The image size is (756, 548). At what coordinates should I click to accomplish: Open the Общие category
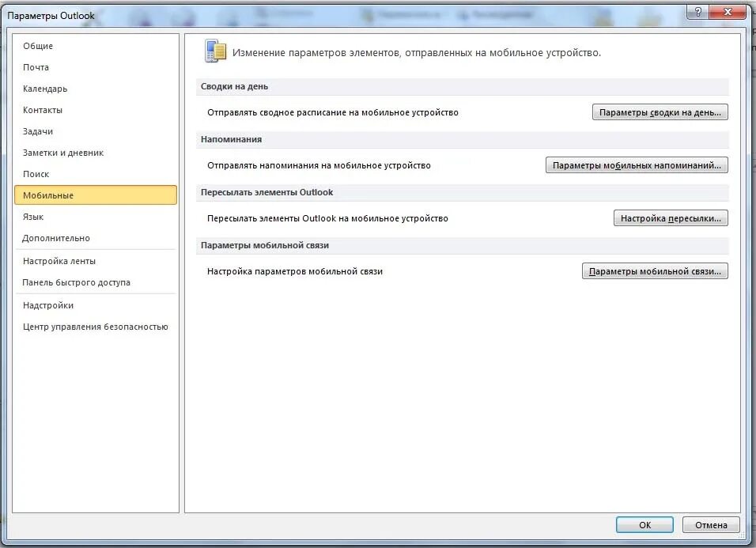[x=96, y=46]
